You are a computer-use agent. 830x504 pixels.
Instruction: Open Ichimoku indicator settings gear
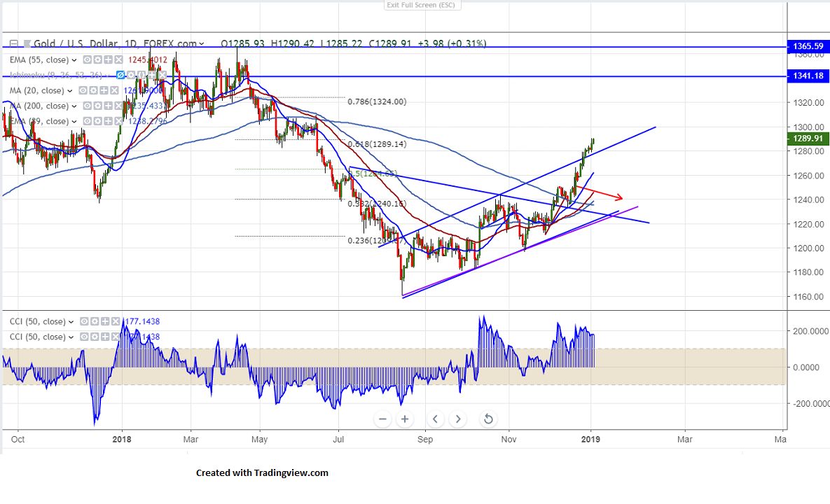pyautogui.click(x=131, y=75)
